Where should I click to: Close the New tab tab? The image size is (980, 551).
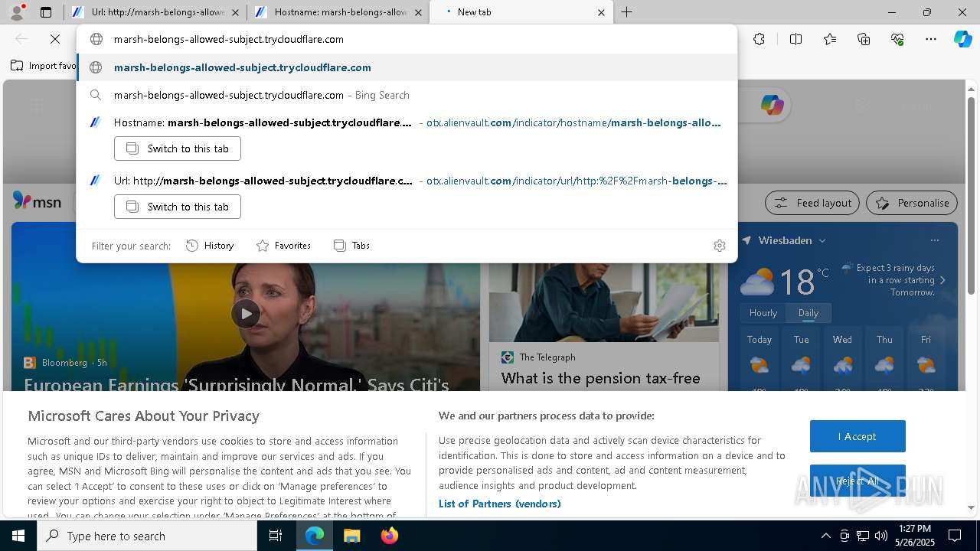(x=601, y=12)
